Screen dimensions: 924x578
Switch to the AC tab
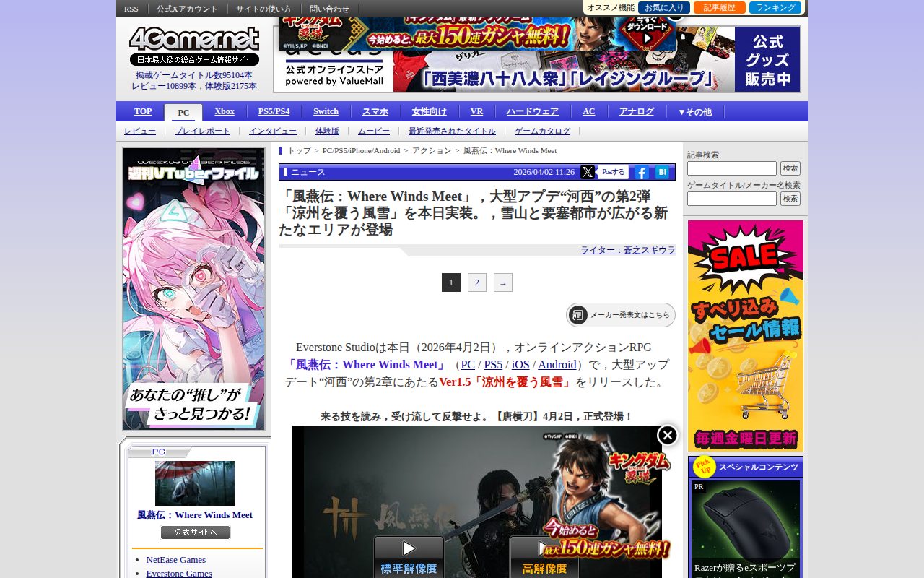pos(589,111)
